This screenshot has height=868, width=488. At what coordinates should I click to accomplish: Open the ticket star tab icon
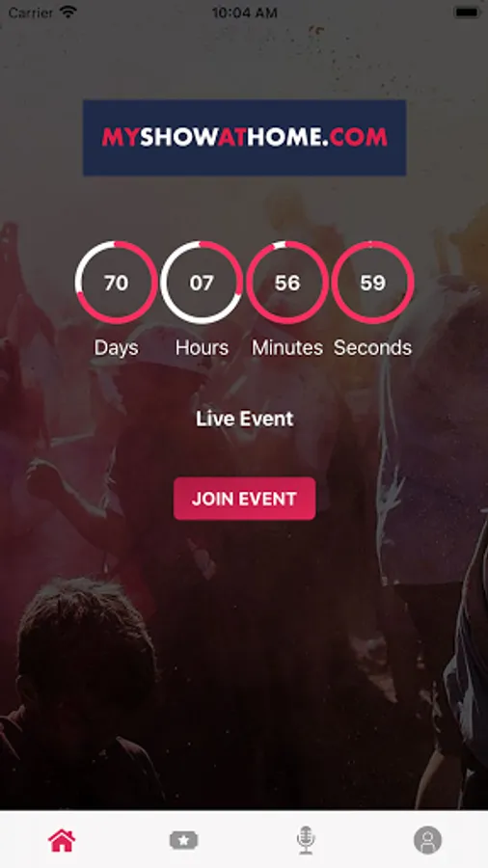click(x=183, y=840)
